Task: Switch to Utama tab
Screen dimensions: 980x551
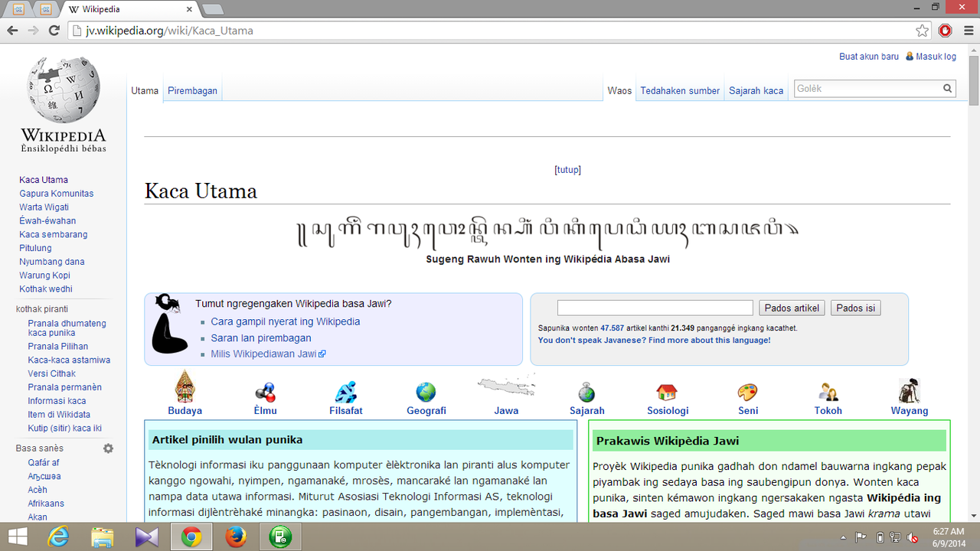Action: click(x=145, y=90)
